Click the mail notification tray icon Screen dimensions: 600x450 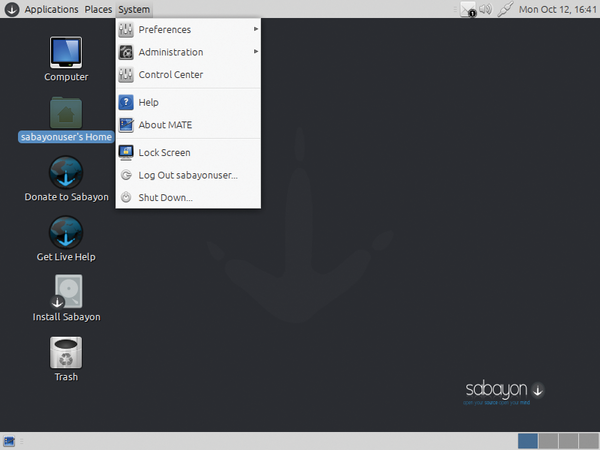[x=468, y=10]
